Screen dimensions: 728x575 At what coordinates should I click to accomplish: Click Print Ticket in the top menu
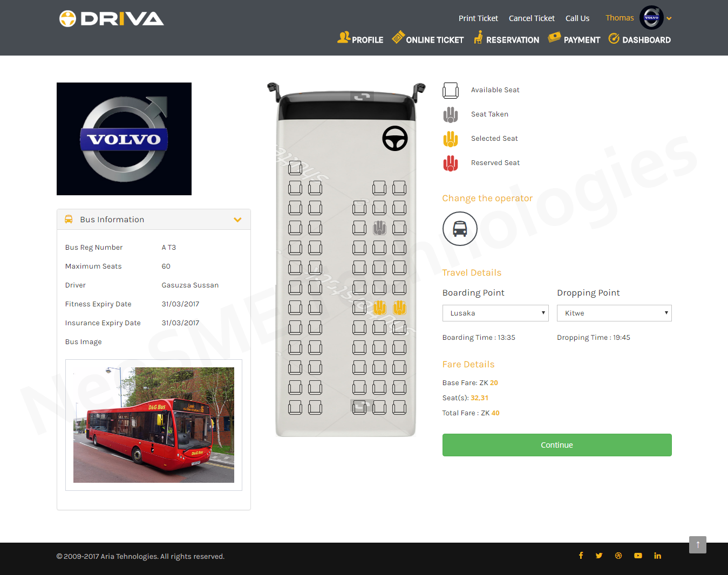[478, 18]
